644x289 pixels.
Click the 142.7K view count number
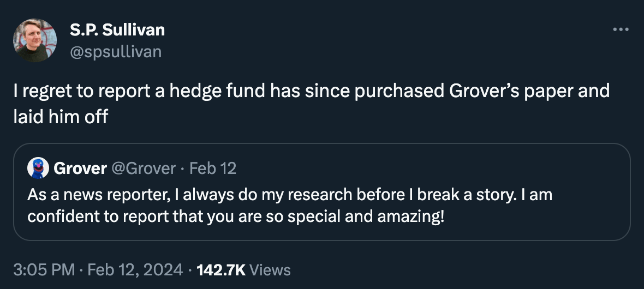pos(220,269)
